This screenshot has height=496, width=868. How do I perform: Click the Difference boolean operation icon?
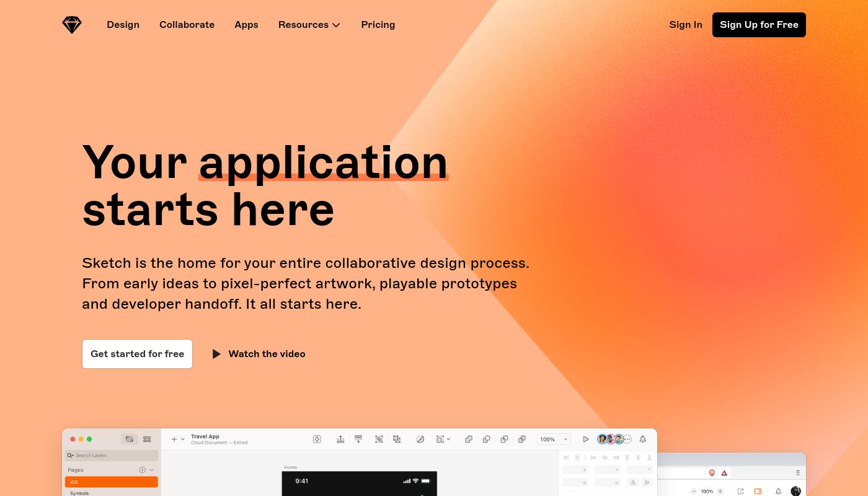pos(522,439)
